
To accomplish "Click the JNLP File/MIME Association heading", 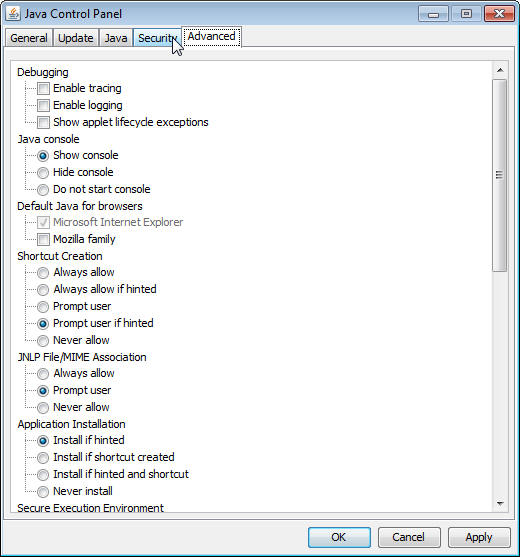I will click(82, 357).
